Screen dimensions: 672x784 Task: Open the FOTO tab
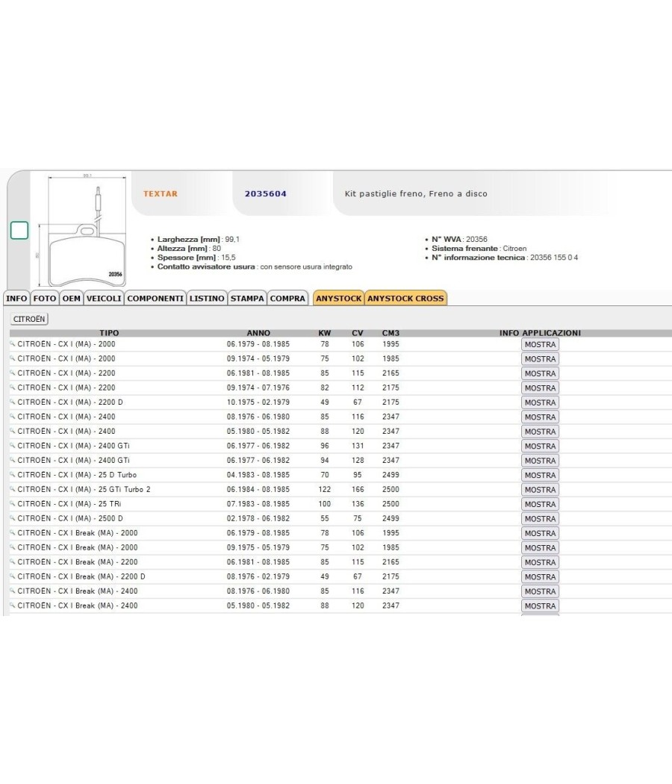click(x=45, y=298)
